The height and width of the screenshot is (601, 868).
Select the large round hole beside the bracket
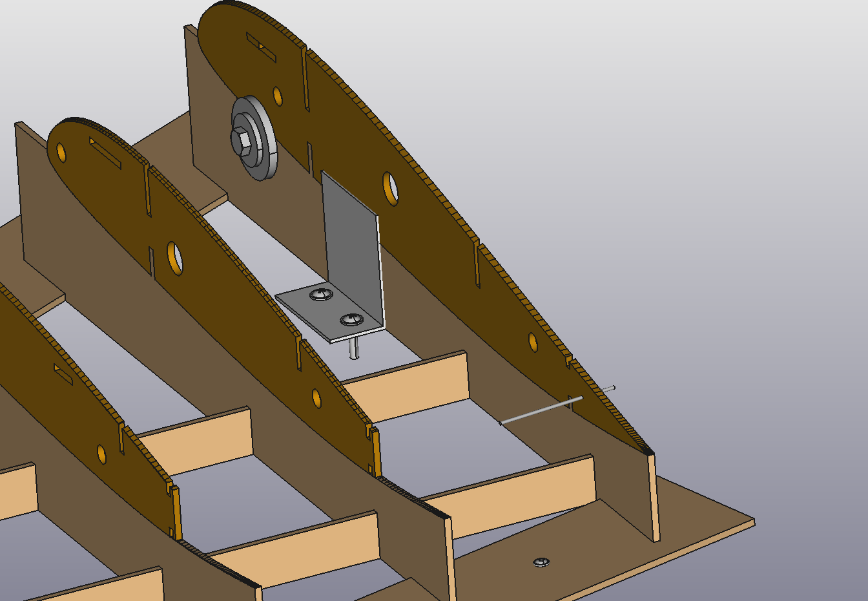tap(391, 189)
